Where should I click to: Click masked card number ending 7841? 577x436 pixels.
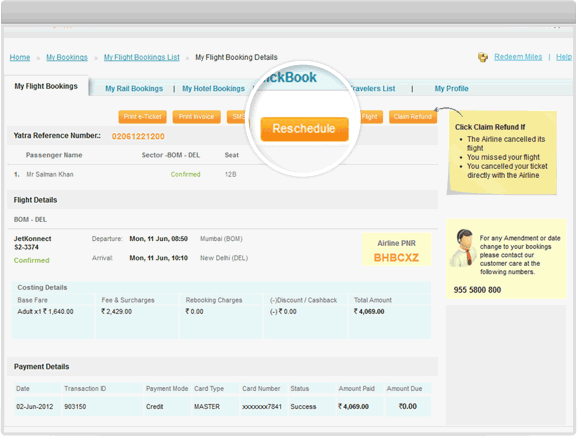(x=262, y=407)
